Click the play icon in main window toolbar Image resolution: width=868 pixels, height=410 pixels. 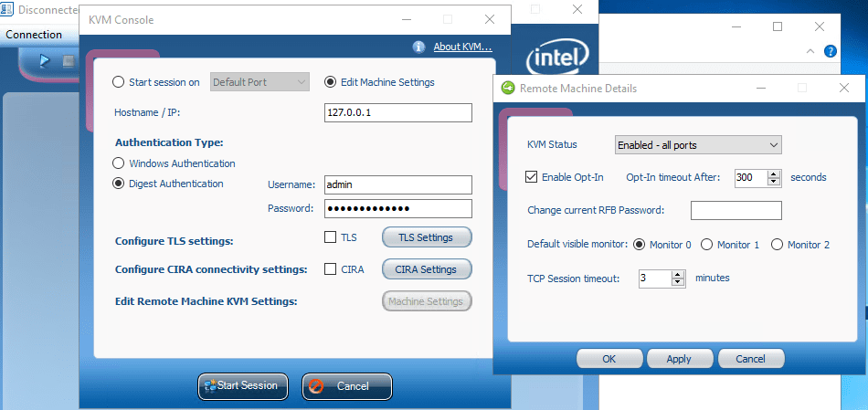point(46,61)
